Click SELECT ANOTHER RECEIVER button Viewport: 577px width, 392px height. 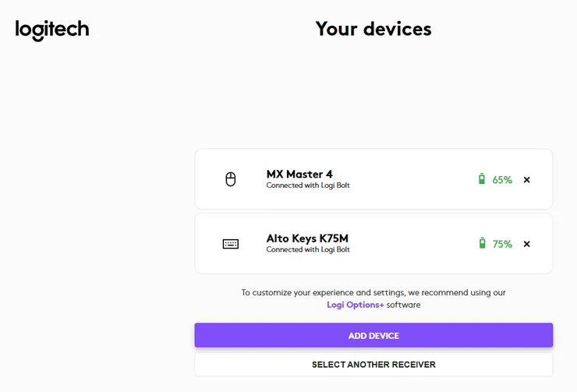pos(373,365)
